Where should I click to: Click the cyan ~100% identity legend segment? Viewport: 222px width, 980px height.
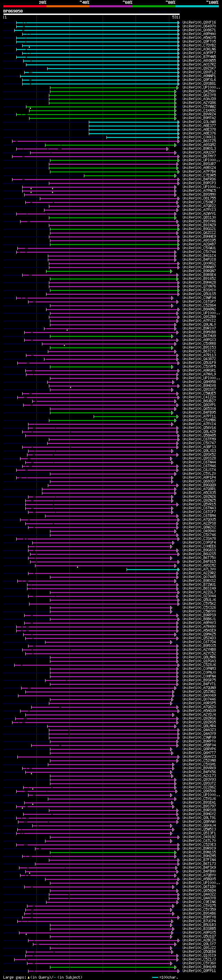click(x=197, y=6)
